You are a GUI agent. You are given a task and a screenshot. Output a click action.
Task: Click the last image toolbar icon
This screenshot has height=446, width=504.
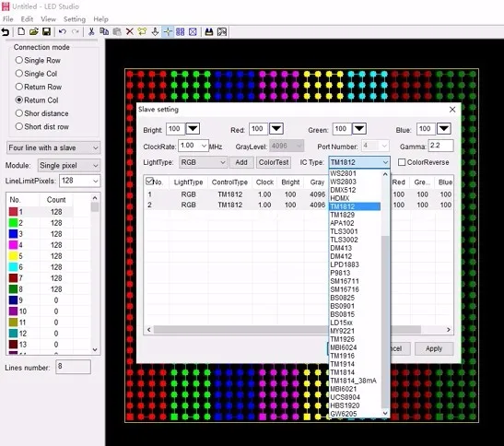(x=222, y=31)
